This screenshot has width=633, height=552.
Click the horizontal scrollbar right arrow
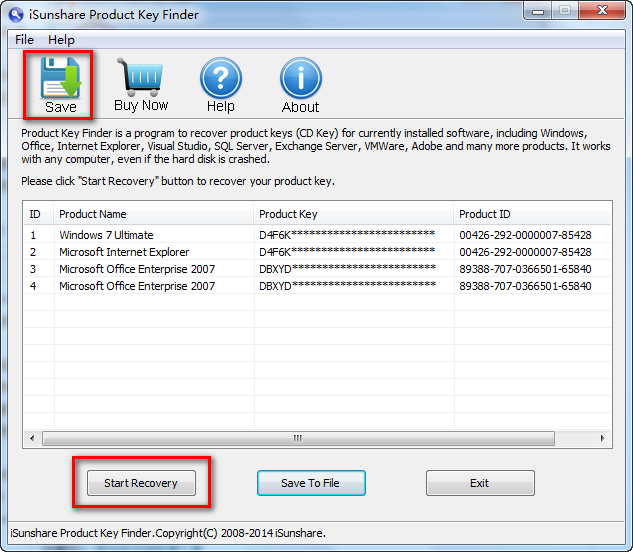(602, 438)
